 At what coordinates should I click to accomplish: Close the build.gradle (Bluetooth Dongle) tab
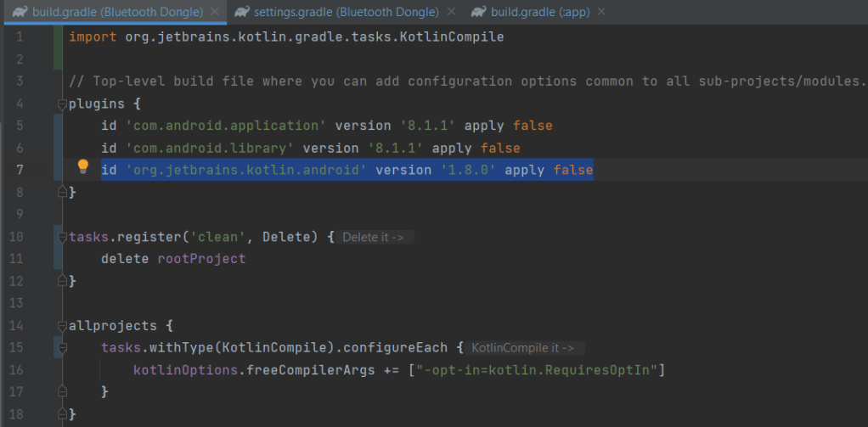click(x=215, y=13)
